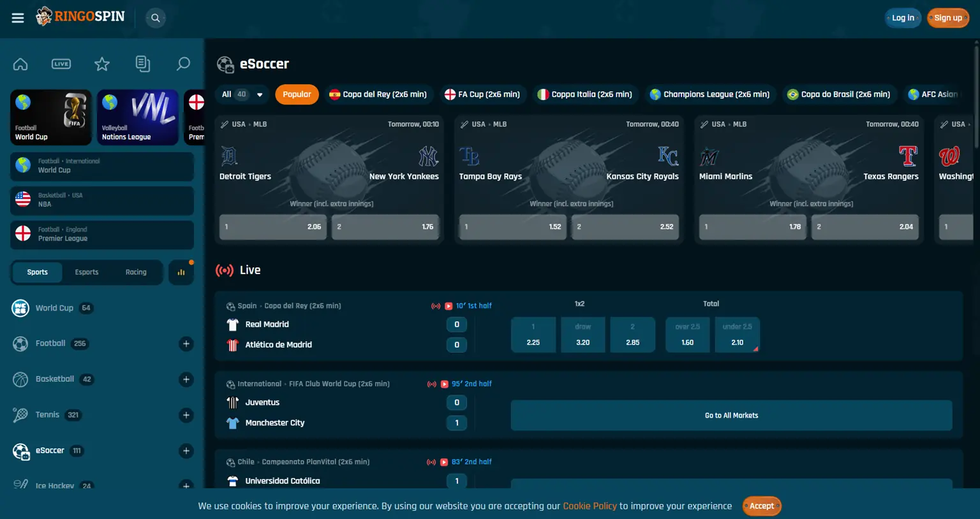Open video stream for Universidad Católica match

pyautogui.click(x=444, y=462)
